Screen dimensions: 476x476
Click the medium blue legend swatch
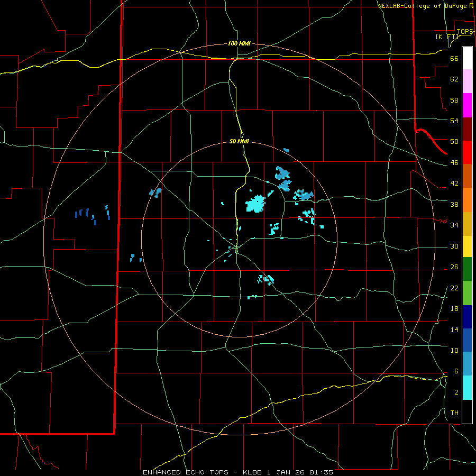point(467,340)
